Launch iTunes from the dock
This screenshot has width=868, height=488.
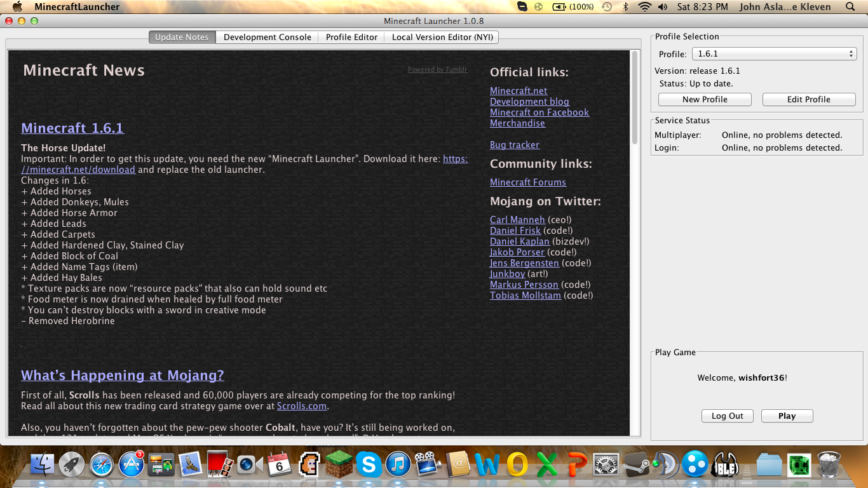tap(398, 464)
